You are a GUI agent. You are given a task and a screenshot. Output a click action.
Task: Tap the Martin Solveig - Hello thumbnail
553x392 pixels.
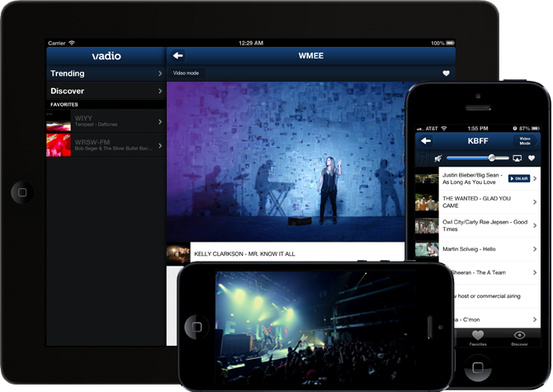[426, 249]
